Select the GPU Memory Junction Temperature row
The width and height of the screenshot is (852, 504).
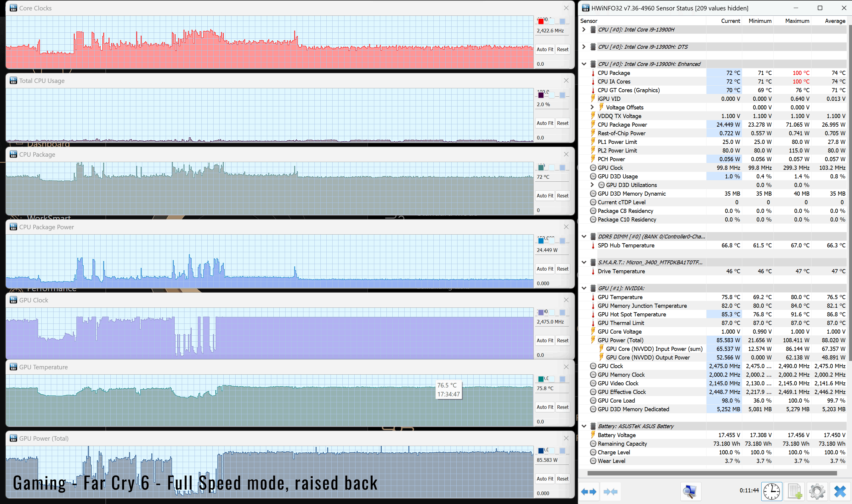tap(713, 306)
